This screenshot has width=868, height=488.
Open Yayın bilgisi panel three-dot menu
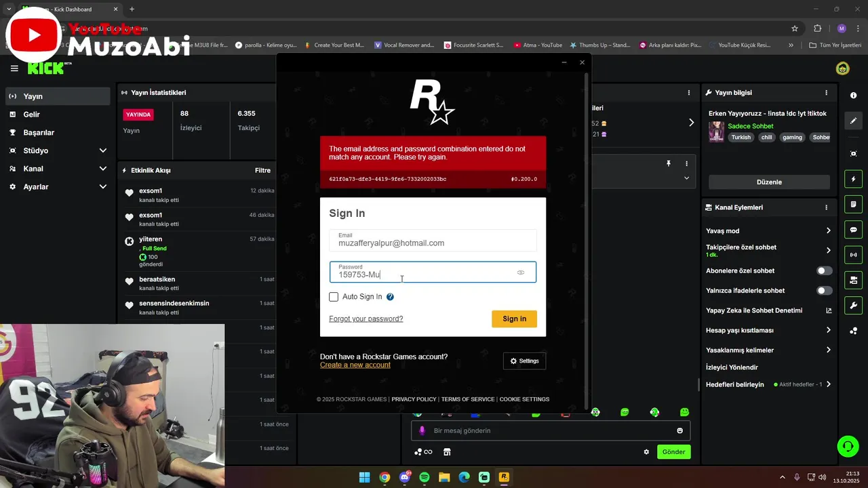826,93
